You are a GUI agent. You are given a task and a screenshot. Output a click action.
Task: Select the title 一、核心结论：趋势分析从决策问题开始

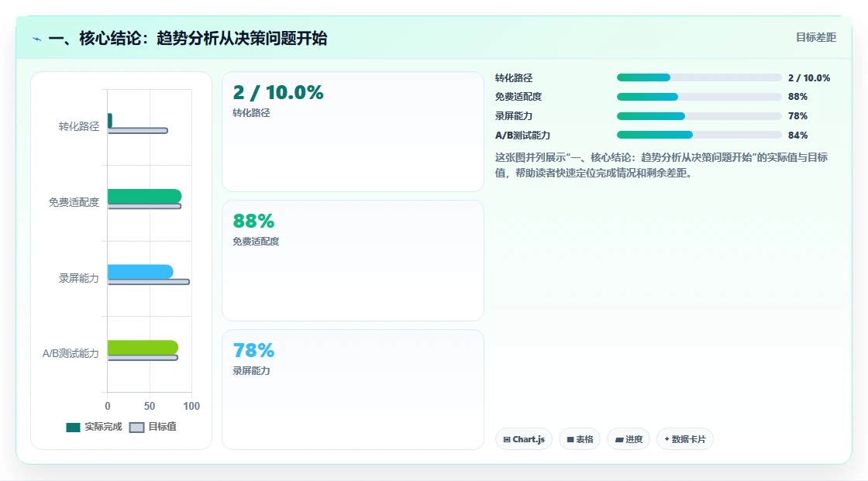point(188,38)
